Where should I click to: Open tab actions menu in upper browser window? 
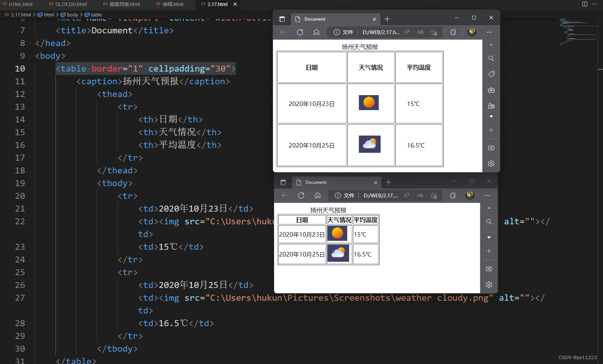pos(282,19)
